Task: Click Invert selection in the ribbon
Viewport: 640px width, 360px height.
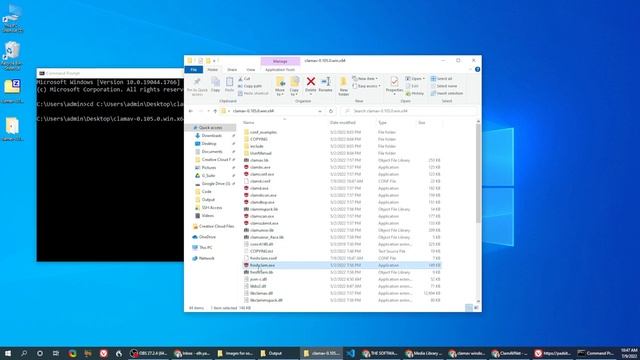Action: (x=447, y=93)
